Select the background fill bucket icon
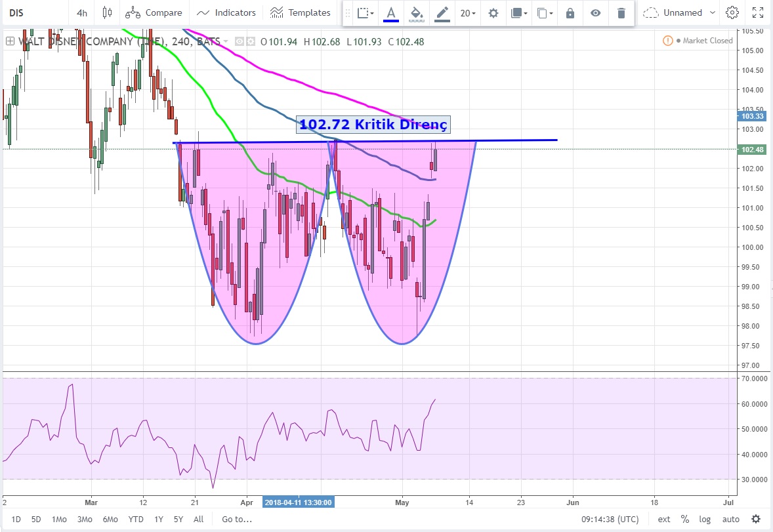Viewport: 773px width, 532px height. [416, 13]
